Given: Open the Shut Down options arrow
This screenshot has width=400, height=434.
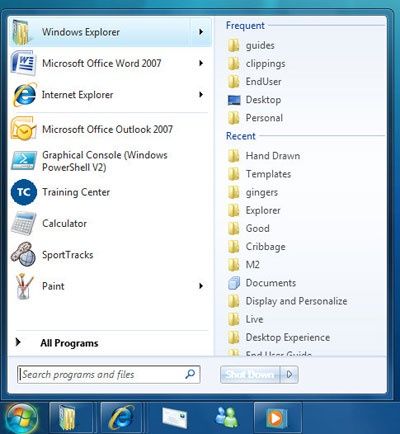Looking at the screenshot, I should pos(289,374).
